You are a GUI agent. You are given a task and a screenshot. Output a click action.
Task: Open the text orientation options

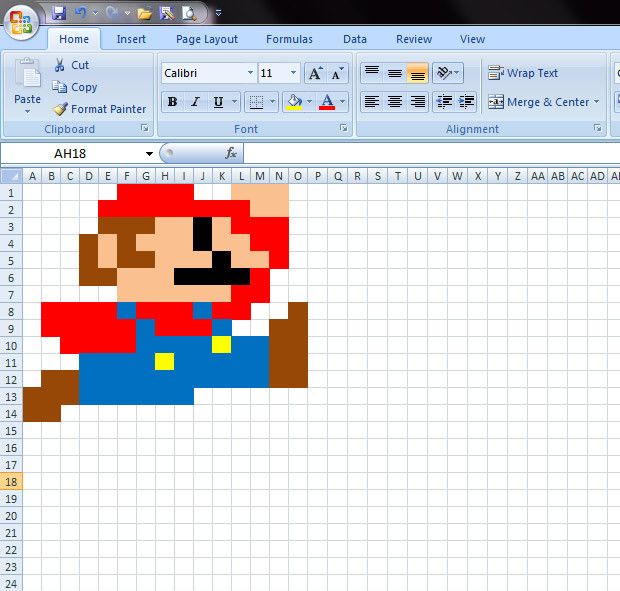pyautogui.click(x=448, y=73)
